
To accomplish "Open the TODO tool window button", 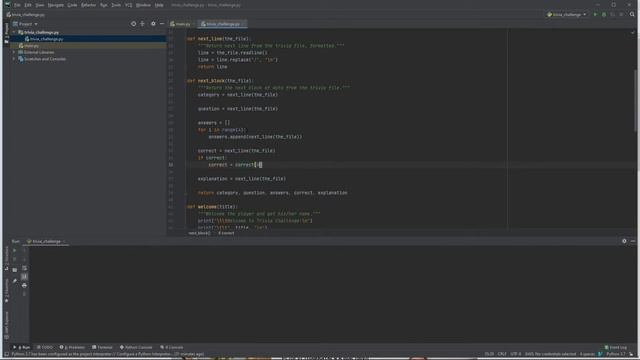I will [x=45, y=347].
